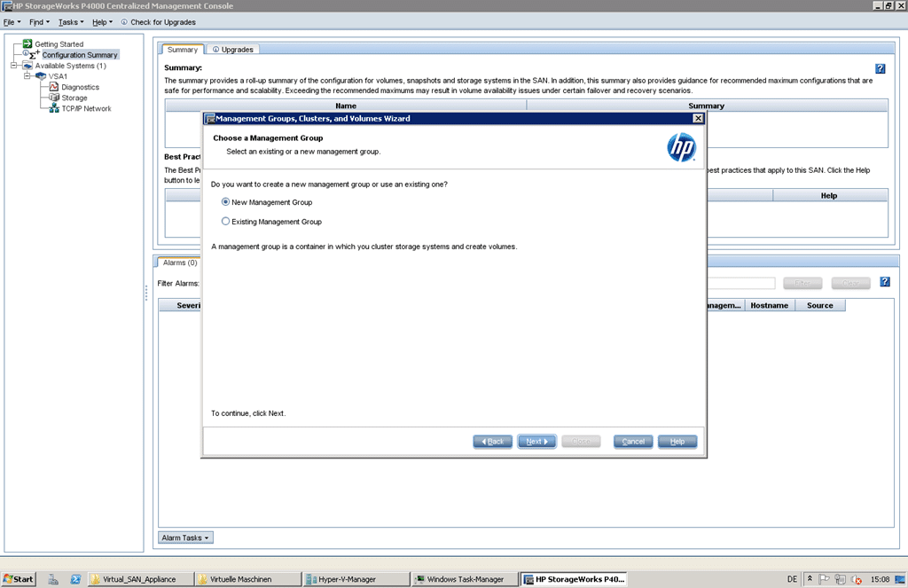Click the network tray icon
908x588 pixels.
[841, 579]
